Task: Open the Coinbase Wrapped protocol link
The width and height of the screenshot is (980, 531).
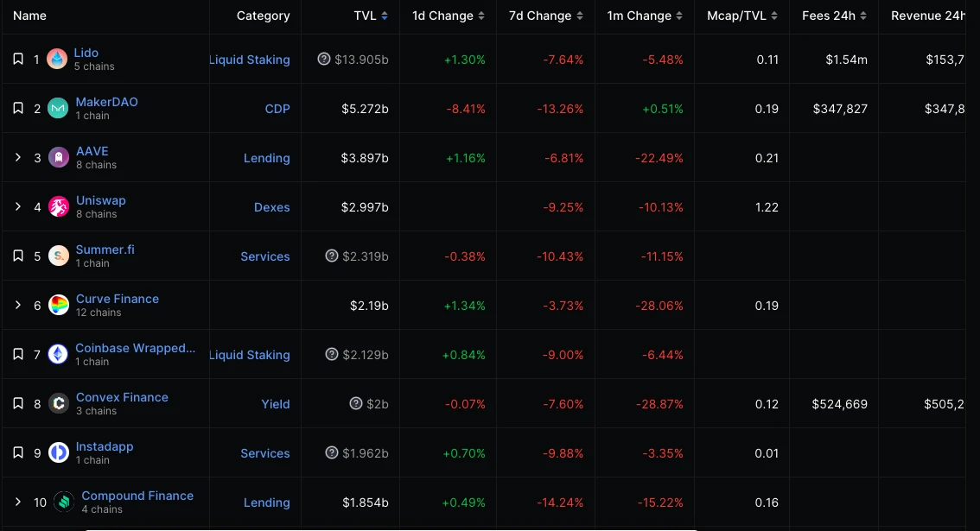Action: pos(135,348)
